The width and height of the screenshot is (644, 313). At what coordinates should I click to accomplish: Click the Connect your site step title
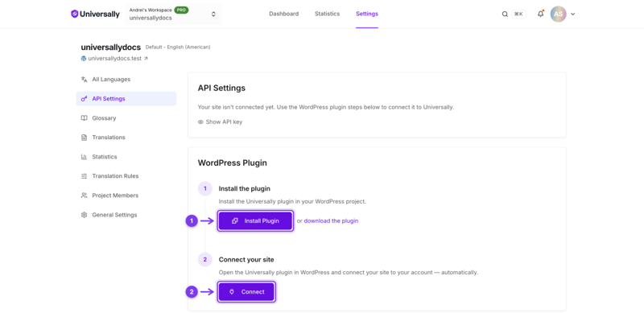(246, 260)
